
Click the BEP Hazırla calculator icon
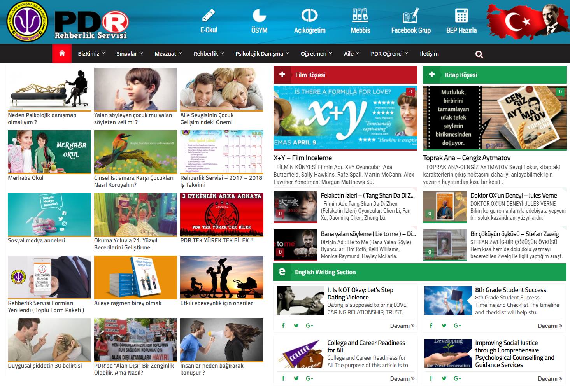[x=461, y=16]
